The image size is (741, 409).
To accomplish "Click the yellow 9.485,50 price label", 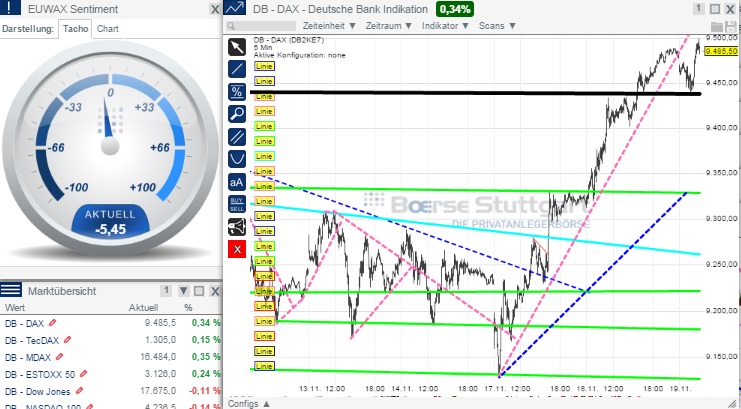I will click(x=721, y=51).
